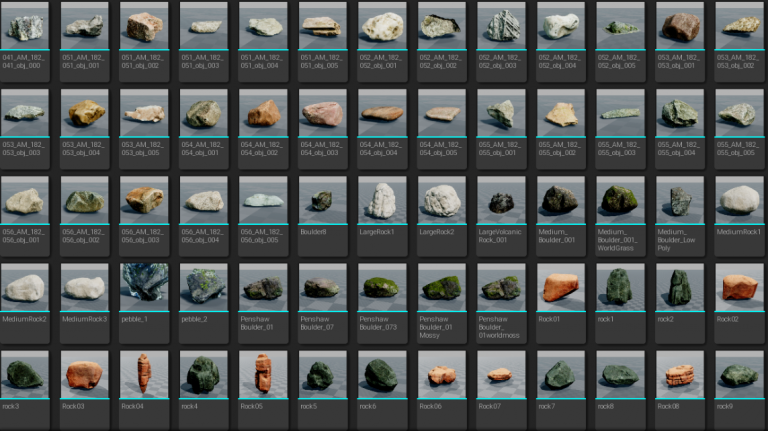Image resolution: width=768 pixels, height=431 pixels.
Task: Click the pebble_2 asset thumbnail
Action: tap(203, 287)
